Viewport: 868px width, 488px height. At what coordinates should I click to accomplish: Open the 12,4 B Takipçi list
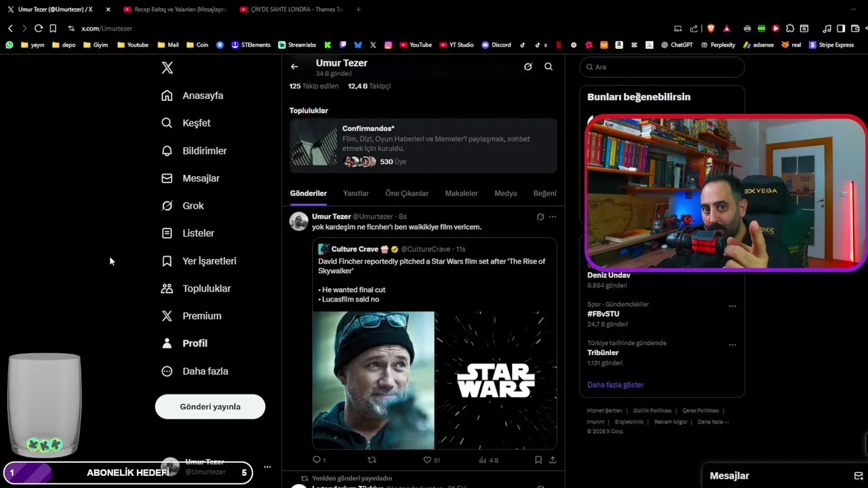pos(369,86)
